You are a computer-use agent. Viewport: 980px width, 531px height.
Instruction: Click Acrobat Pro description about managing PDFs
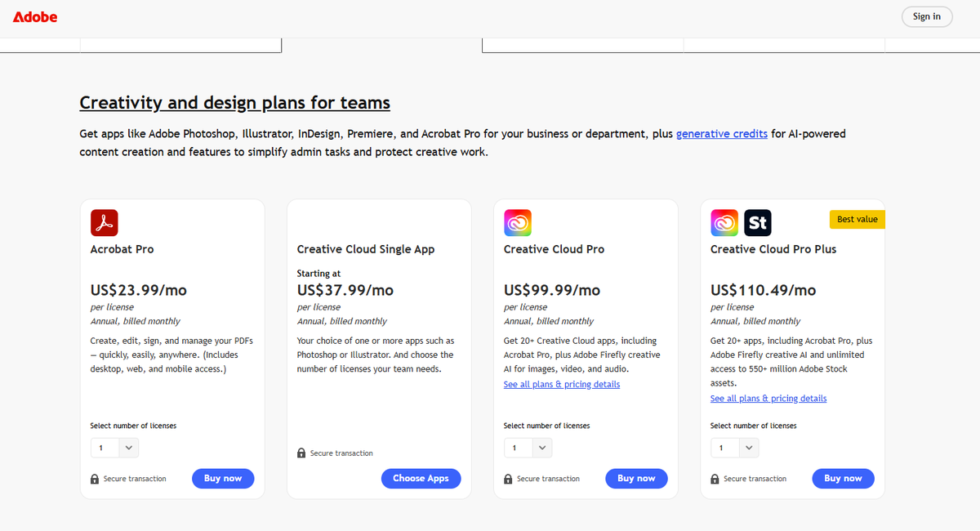[170, 355]
